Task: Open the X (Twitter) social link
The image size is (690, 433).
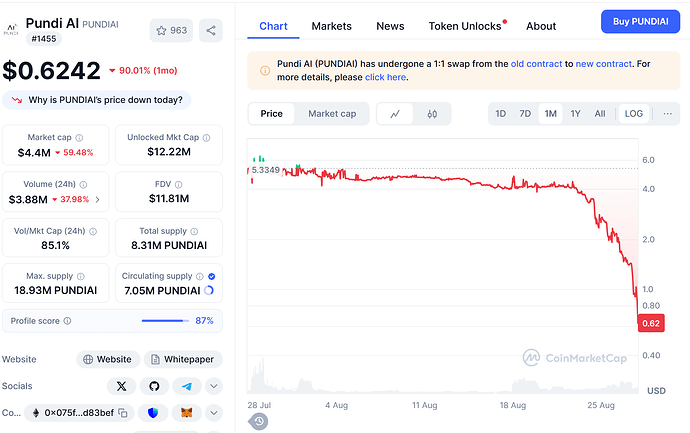Action: [121, 386]
